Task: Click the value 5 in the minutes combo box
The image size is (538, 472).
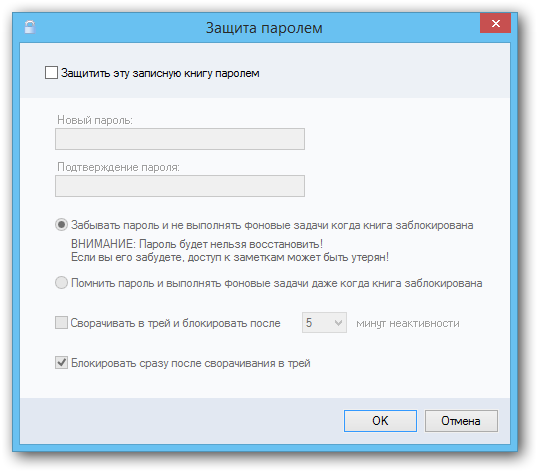Action: (309, 322)
